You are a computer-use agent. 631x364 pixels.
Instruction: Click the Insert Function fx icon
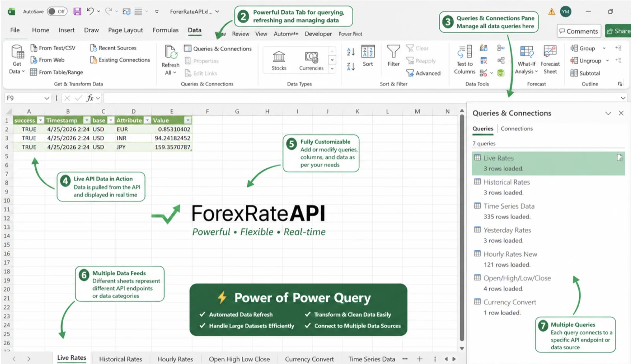(x=90, y=98)
